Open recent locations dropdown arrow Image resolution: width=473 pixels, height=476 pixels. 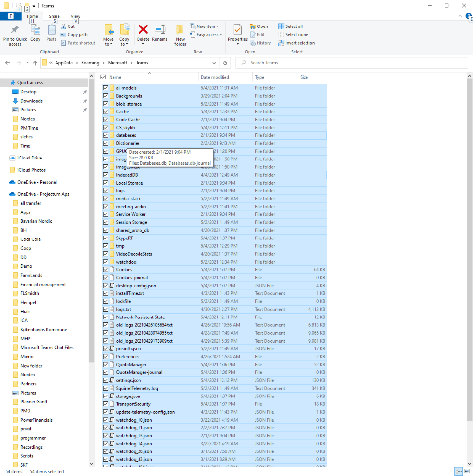coord(28,63)
